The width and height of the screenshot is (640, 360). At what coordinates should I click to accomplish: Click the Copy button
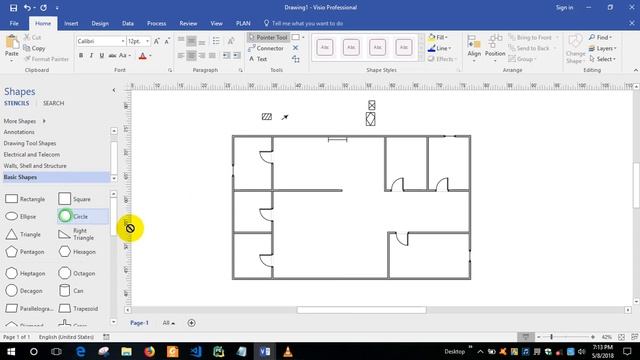tap(34, 48)
